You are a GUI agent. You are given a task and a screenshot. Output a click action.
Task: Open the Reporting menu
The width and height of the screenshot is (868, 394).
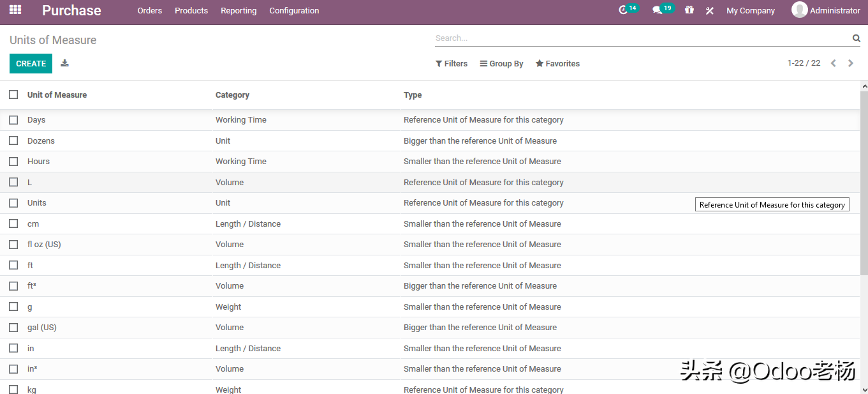[239, 11]
